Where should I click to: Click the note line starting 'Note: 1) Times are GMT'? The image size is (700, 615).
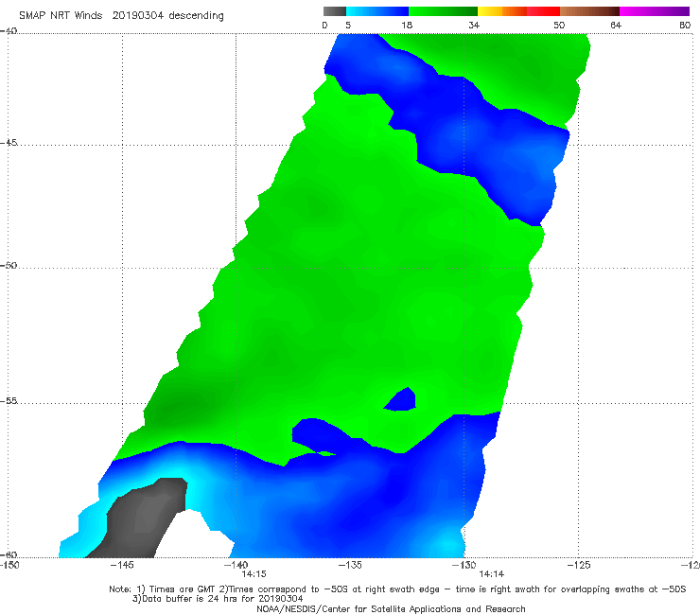coord(397,589)
